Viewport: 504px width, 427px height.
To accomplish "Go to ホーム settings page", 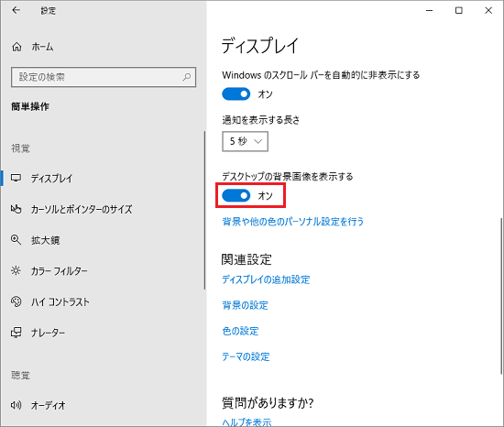I will click(42, 47).
